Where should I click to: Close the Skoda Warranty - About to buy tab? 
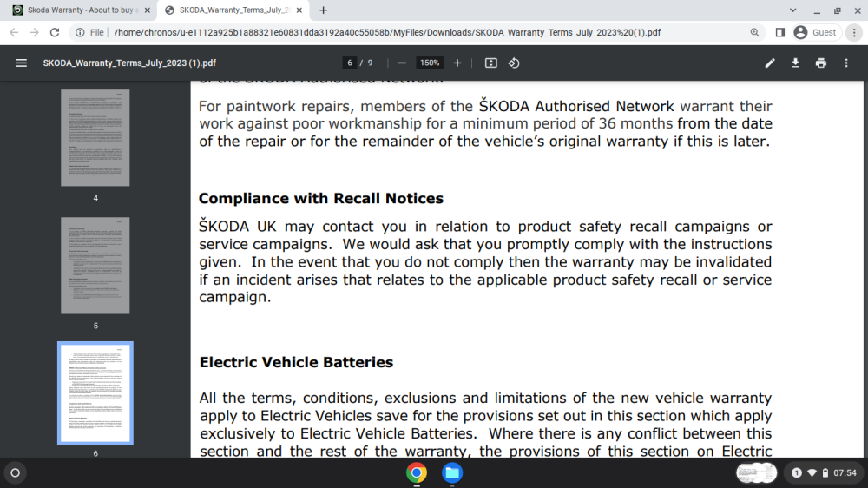148,10
